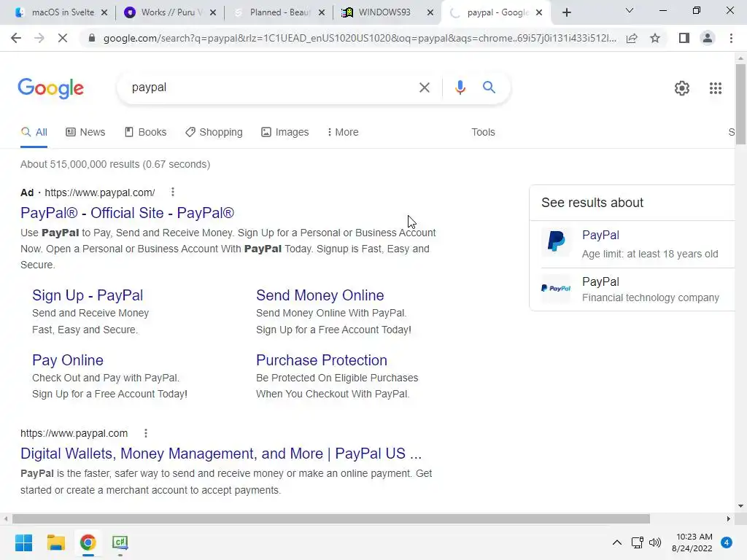Open ad options next to paypal.com Ad
The height and width of the screenshot is (560, 747).
pos(172,192)
